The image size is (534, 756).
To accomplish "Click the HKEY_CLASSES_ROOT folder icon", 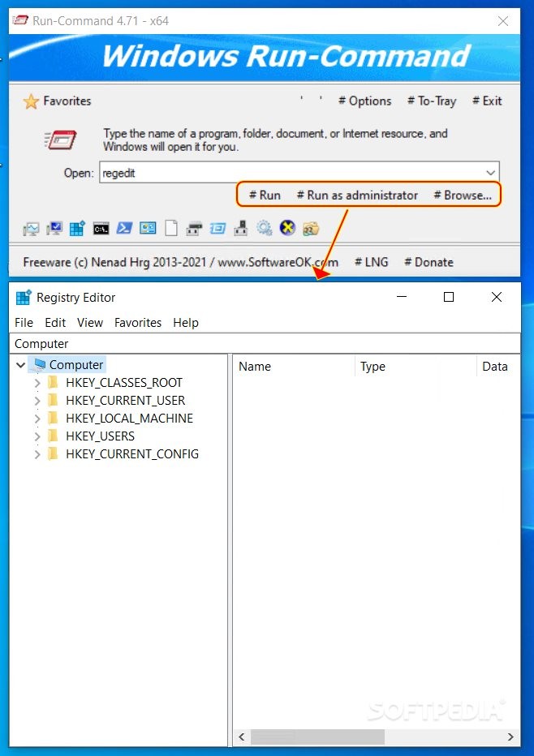I will 53,382.
